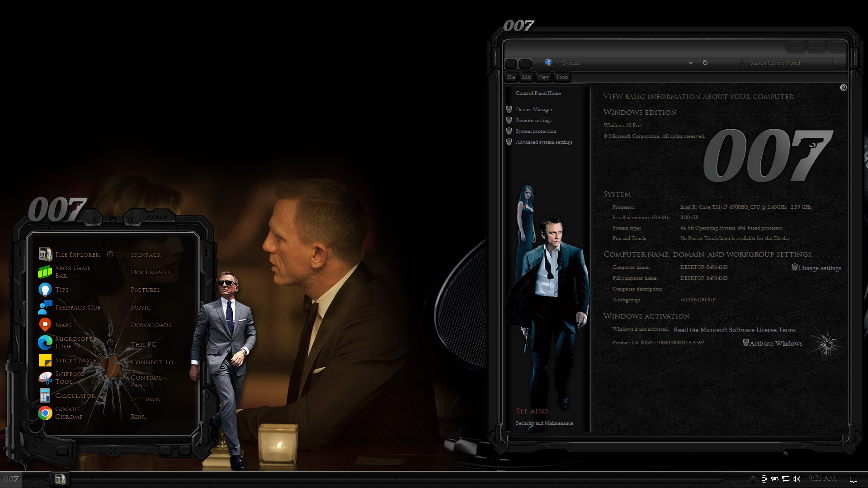This screenshot has width=868, height=488.
Task: Click the Change settings link
Action: click(x=819, y=268)
